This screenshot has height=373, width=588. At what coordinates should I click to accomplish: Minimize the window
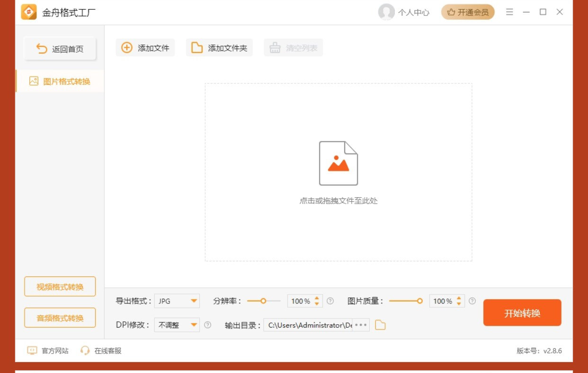pyautogui.click(x=526, y=12)
